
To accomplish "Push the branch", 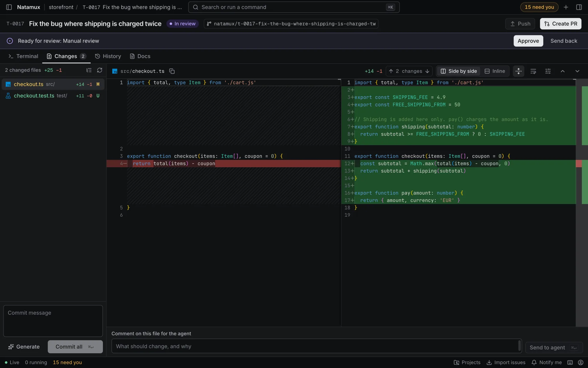I will [x=520, y=24].
